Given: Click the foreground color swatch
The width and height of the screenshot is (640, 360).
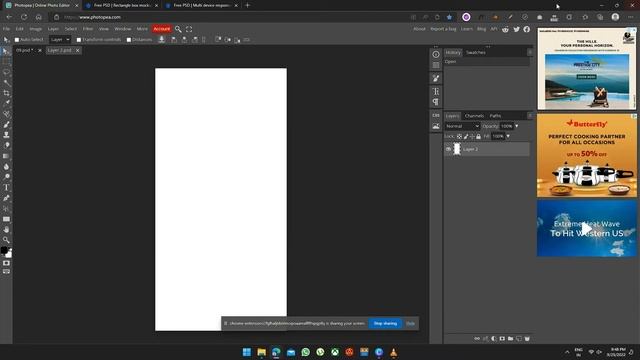Looking at the screenshot, I should pos(4,250).
